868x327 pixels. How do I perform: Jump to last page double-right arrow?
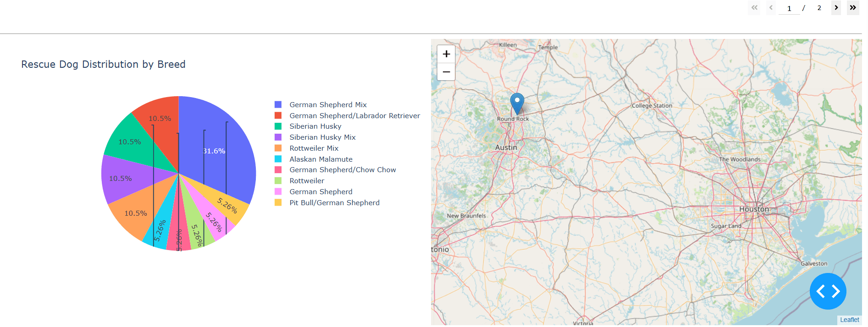point(853,8)
